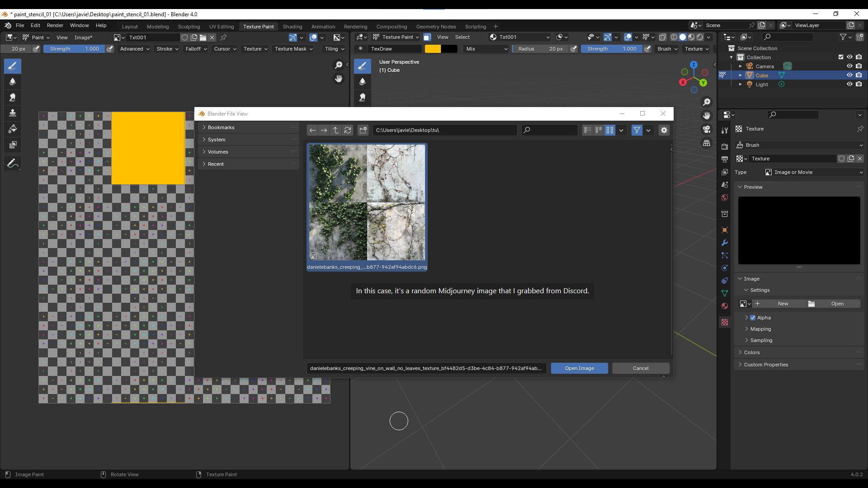Toggle file filtering in File View
The height and width of the screenshot is (488, 868).
pos(637,130)
